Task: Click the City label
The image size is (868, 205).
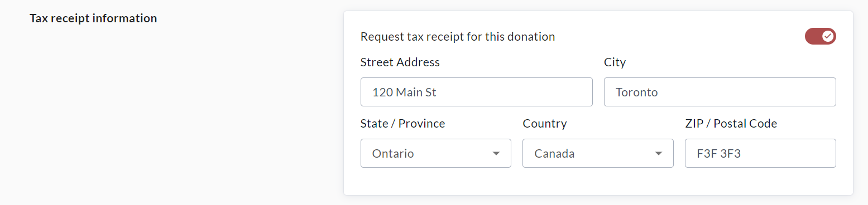Action: coord(615,62)
